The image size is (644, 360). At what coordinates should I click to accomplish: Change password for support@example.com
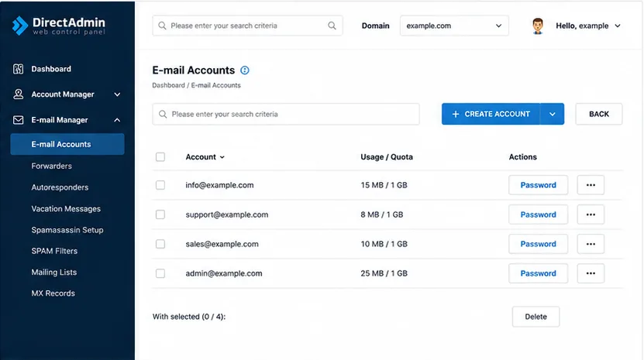click(538, 214)
